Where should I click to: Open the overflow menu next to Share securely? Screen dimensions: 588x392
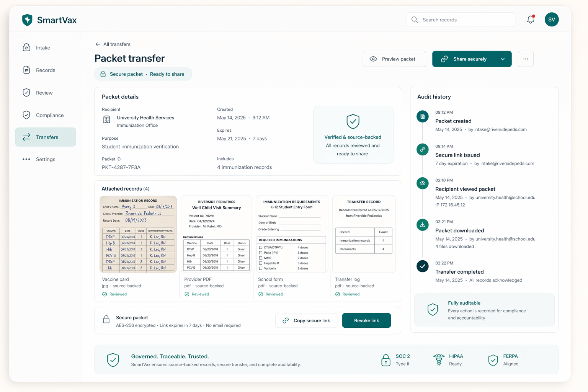tap(526, 59)
